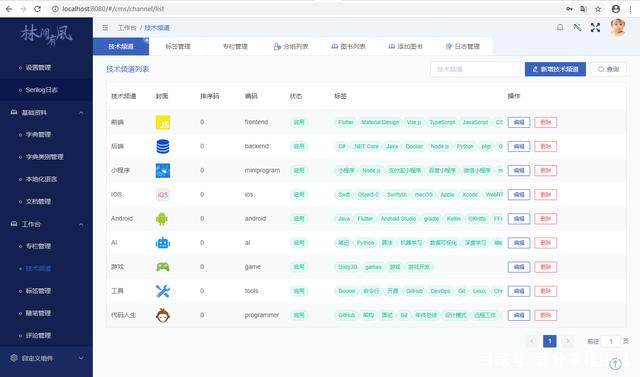Click the monkey cover icon for programmer row
This screenshot has width=640, height=377.
click(x=163, y=315)
